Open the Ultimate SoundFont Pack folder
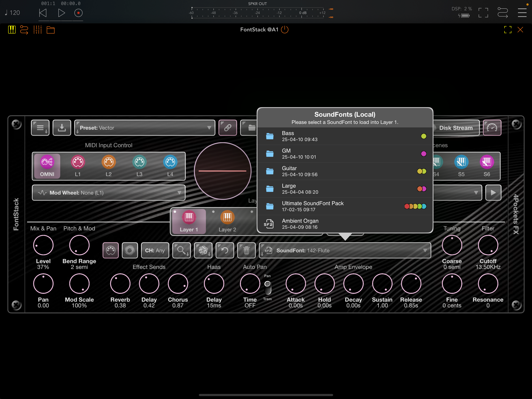This screenshot has width=532, height=399. (x=345, y=206)
